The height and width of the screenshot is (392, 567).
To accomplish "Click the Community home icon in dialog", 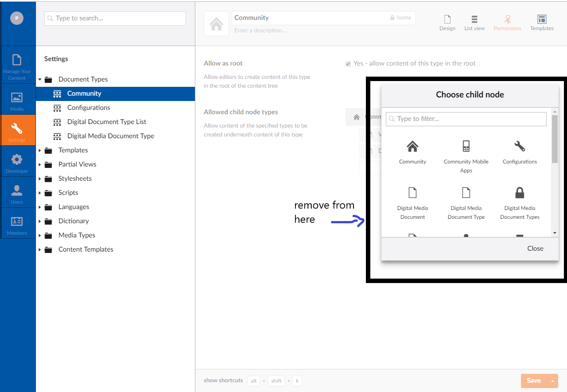I will pyautogui.click(x=412, y=147).
